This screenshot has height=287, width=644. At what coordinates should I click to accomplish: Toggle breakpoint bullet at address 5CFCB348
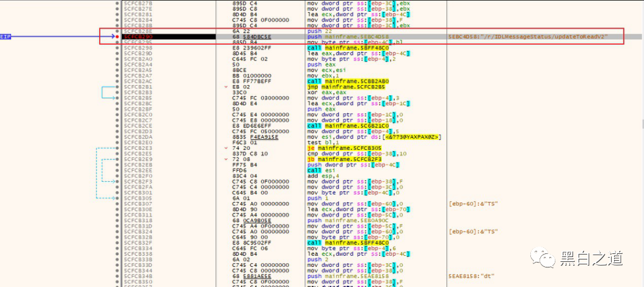click(117, 276)
